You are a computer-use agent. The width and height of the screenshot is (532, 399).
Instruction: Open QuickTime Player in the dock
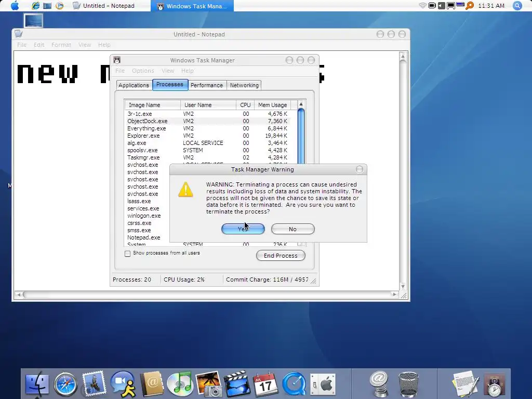tap(294, 384)
